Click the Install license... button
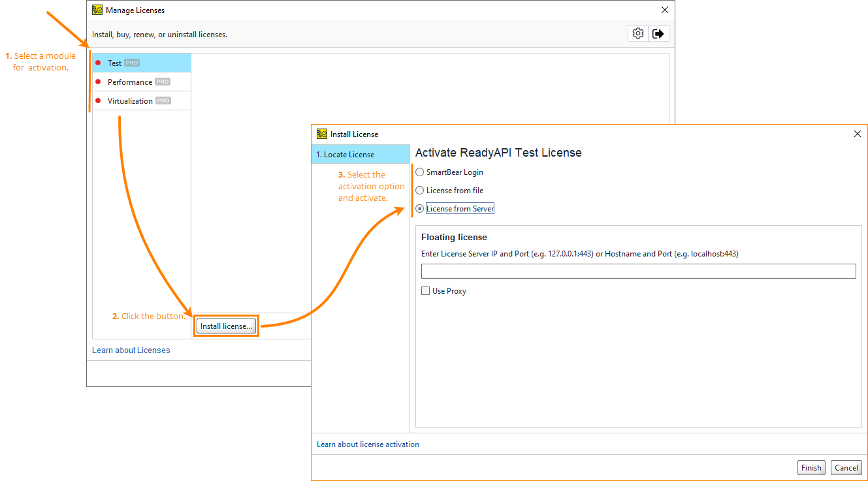The width and height of the screenshot is (868, 481). click(226, 326)
